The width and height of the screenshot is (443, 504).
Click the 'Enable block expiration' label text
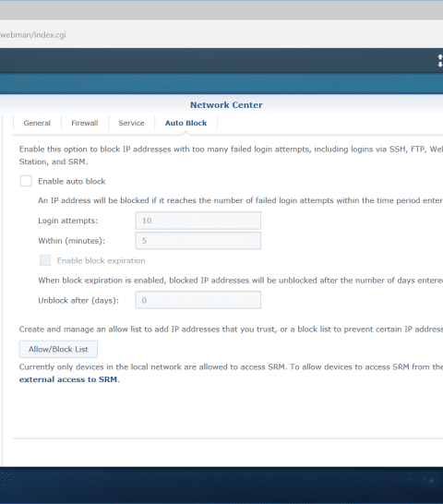(x=101, y=260)
